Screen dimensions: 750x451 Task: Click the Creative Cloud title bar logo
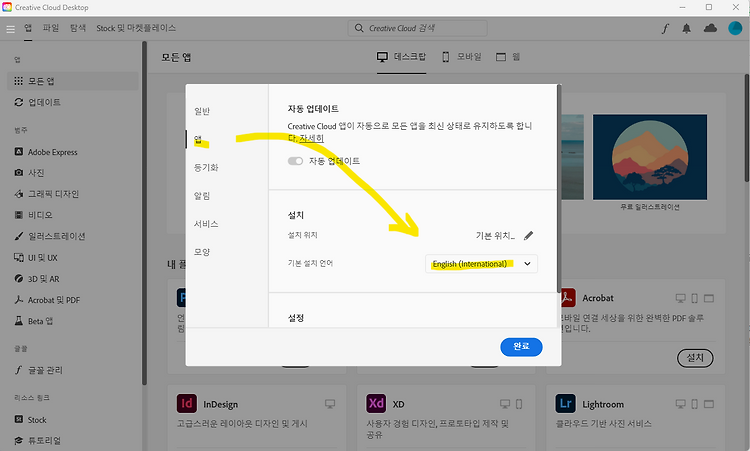pyautogui.click(x=7, y=7)
